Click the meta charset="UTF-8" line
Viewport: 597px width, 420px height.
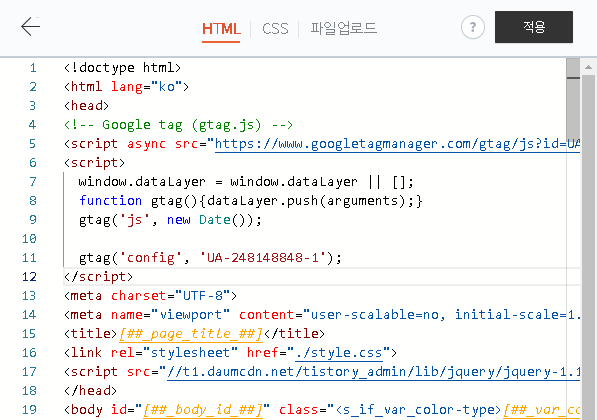[150, 296]
